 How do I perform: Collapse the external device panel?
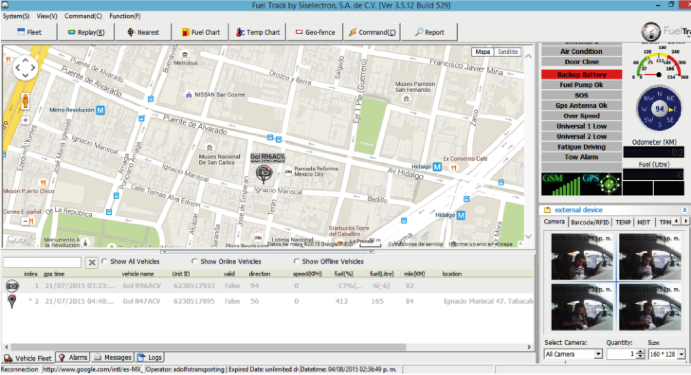click(x=684, y=210)
